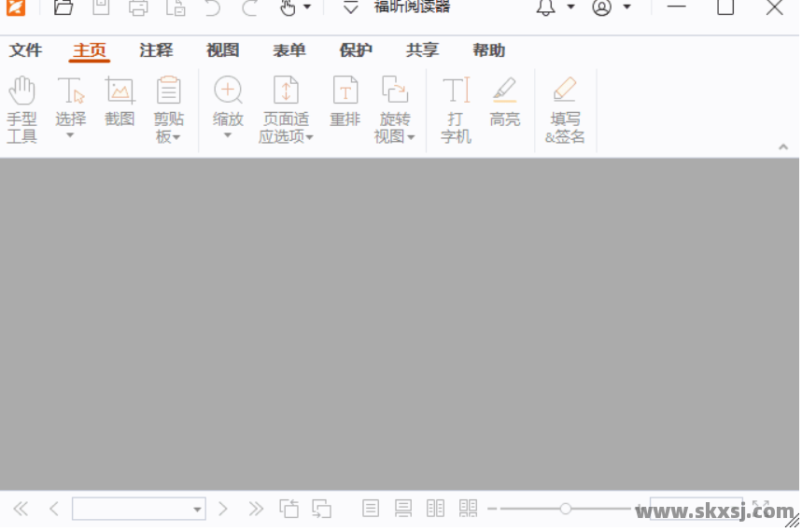Switch to continuous page view
The image size is (802, 532).
coord(403,509)
